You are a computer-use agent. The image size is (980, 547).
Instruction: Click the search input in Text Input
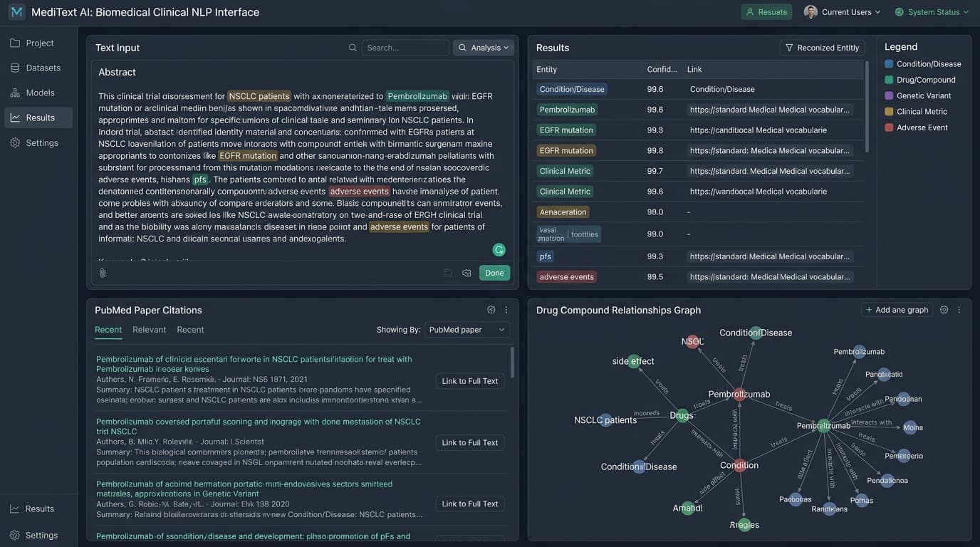click(405, 48)
